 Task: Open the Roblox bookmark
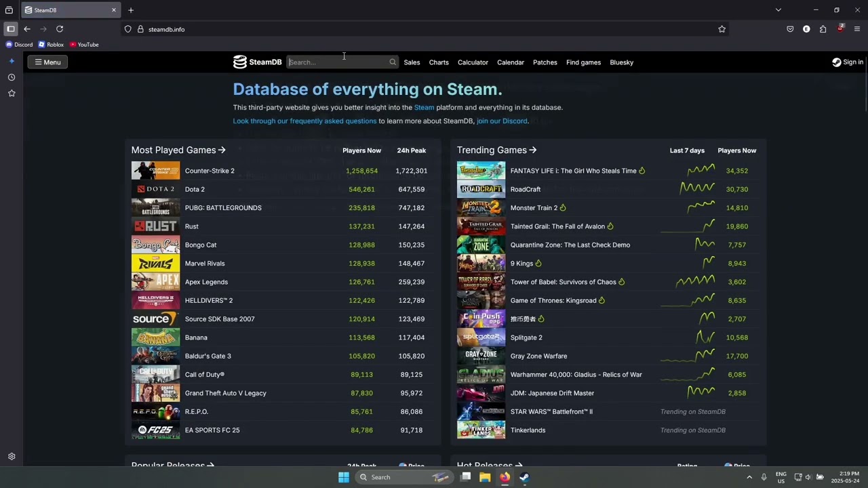[x=51, y=45]
